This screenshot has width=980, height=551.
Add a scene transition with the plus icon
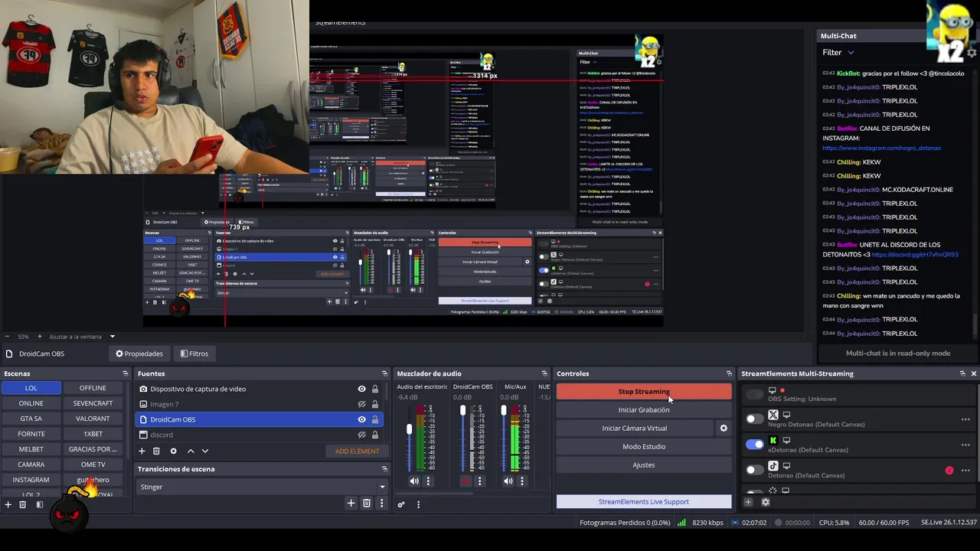351,503
